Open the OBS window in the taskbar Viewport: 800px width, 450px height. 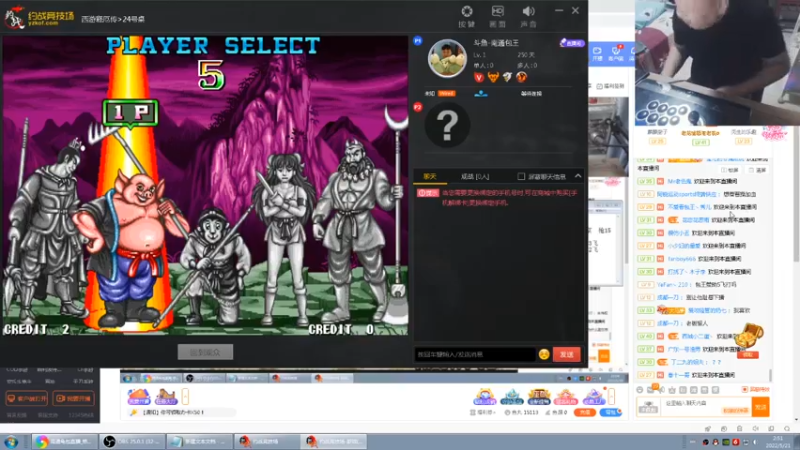point(133,441)
